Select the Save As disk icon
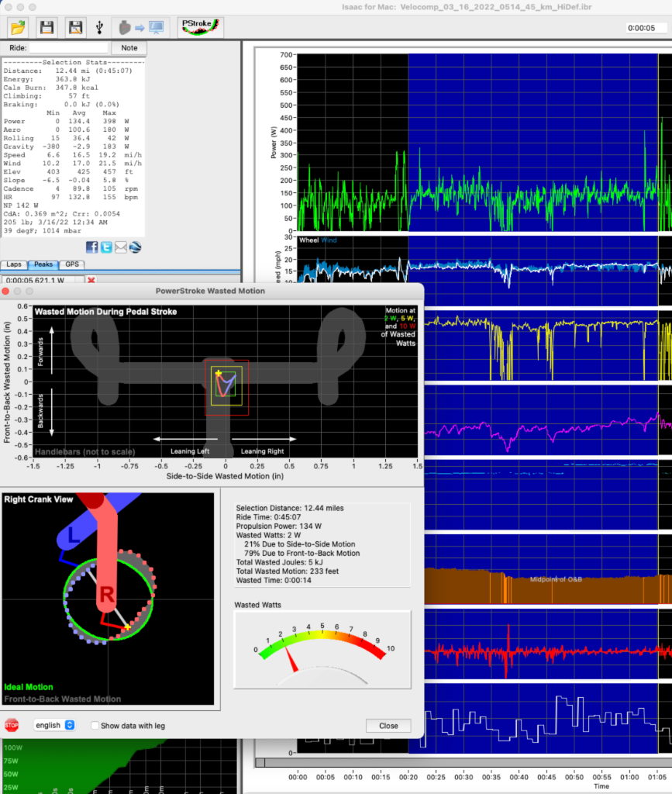The height and width of the screenshot is (794, 672). tap(74, 26)
